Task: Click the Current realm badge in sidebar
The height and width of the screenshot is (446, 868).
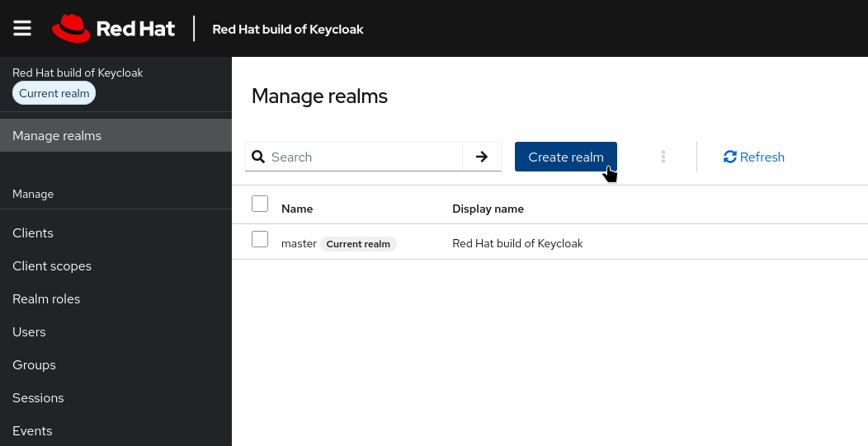Action: click(x=54, y=93)
